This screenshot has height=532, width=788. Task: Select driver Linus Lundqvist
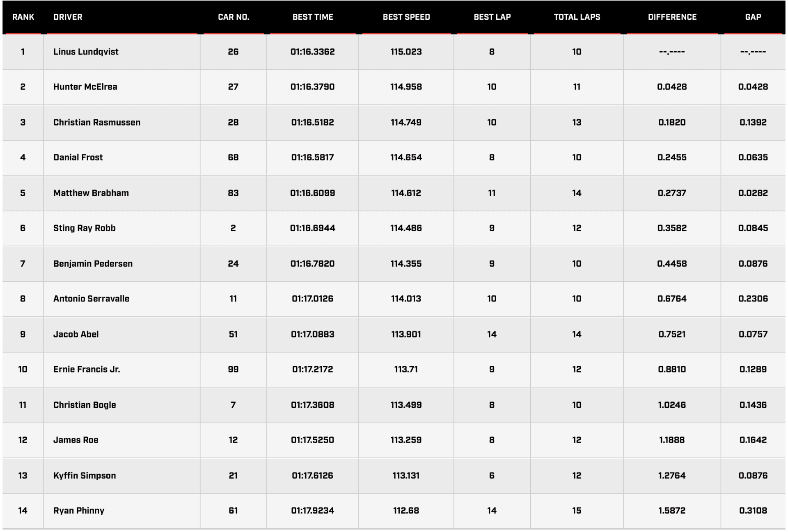[x=86, y=52]
